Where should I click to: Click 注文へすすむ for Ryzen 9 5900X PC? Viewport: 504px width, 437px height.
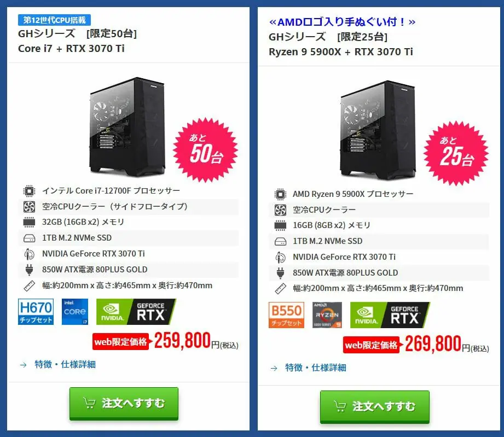click(x=375, y=407)
